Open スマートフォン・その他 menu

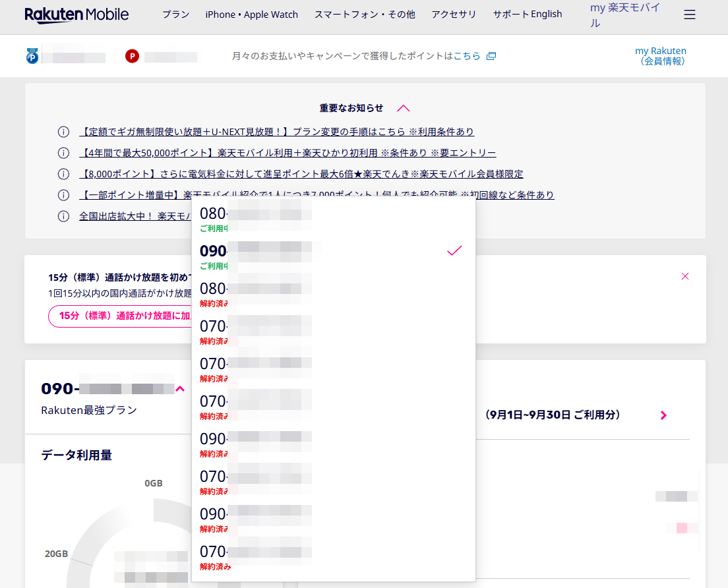[x=365, y=15]
